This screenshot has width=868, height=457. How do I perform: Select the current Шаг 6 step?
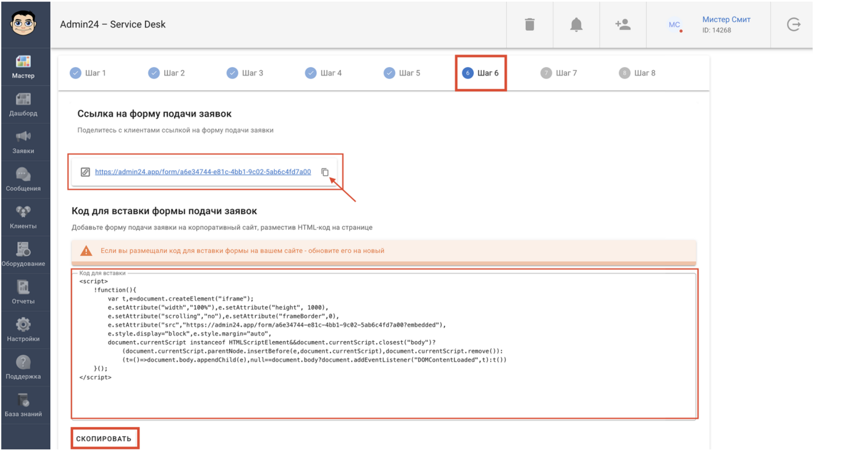(481, 73)
